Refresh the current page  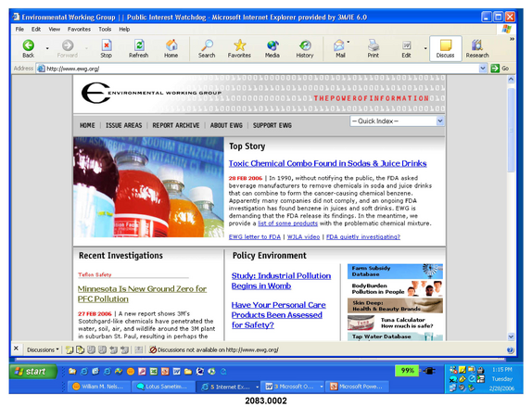(x=139, y=48)
